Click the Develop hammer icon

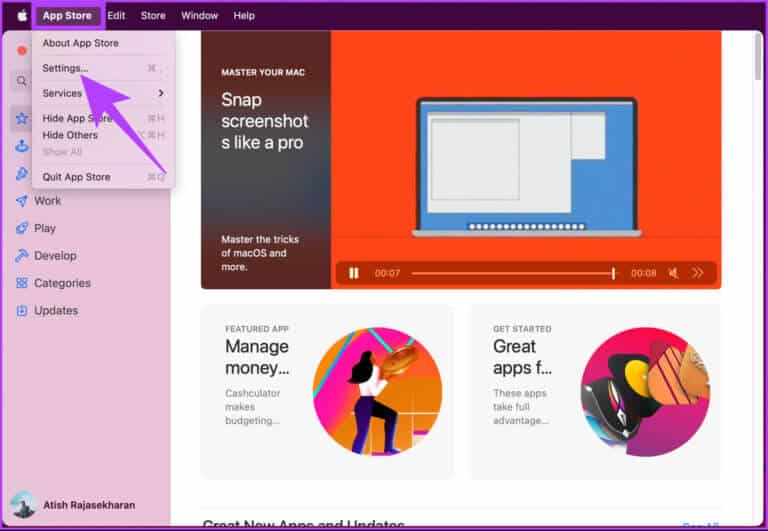tap(22, 256)
